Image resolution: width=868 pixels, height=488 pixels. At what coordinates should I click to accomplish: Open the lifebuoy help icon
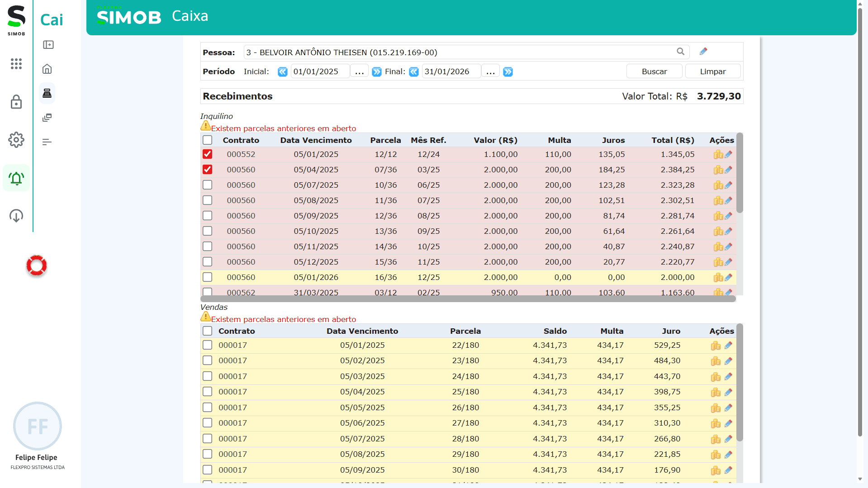click(x=37, y=265)
